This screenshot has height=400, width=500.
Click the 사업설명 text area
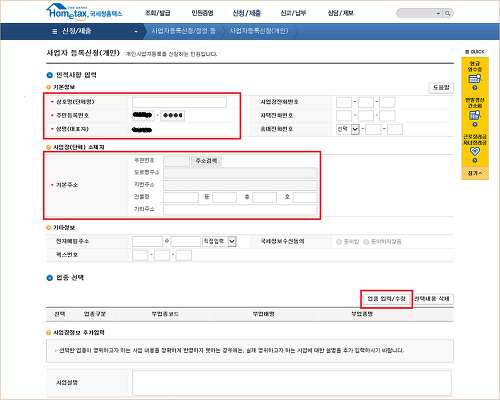pos(292,383)
